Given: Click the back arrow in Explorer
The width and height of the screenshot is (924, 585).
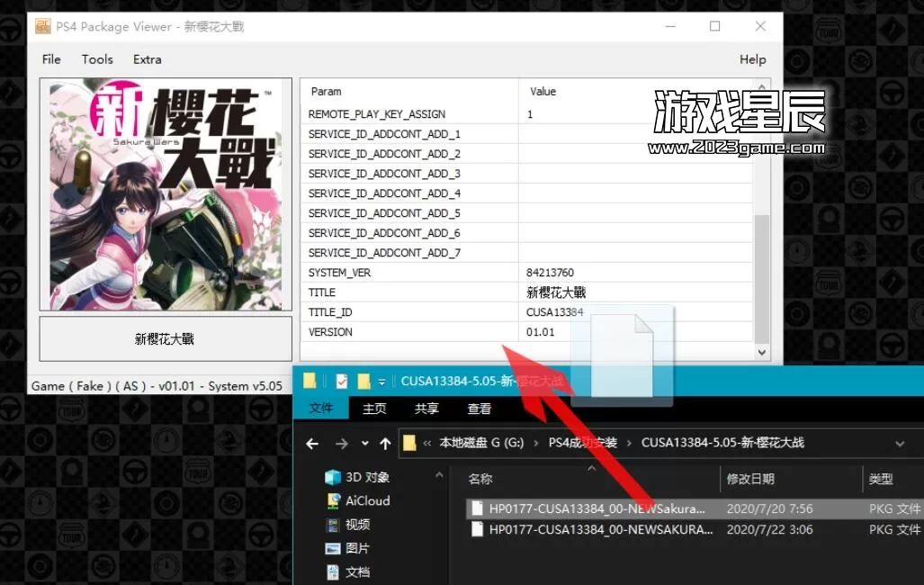Looking at the screenshot, I should click(312, 443).
